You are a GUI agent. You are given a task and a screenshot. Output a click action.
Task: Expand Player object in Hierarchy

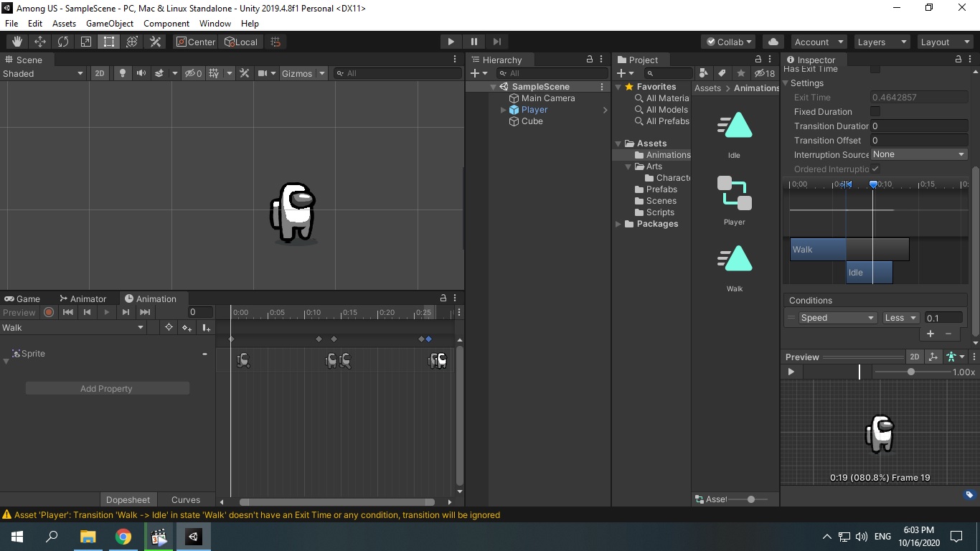[504, 110]
